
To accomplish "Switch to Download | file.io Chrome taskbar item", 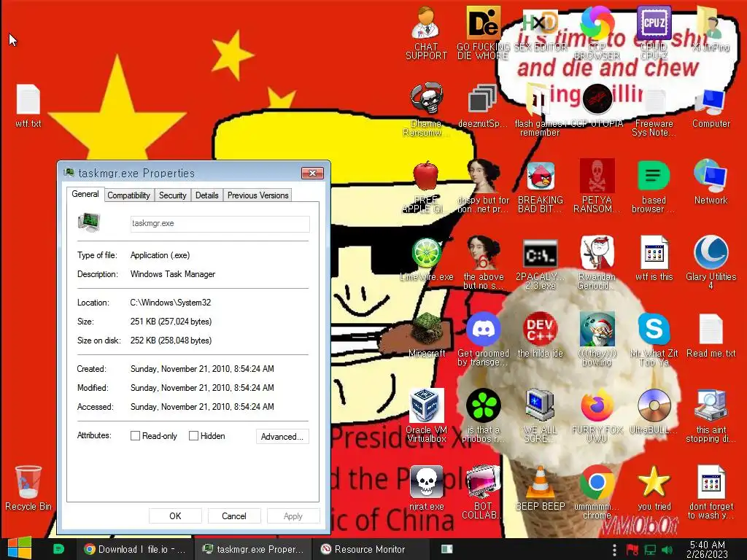I will point(135,549).
